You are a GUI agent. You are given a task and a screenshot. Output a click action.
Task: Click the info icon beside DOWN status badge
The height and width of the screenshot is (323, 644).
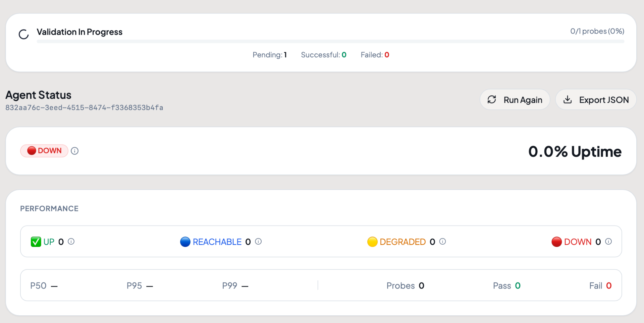tap(75, 151)
